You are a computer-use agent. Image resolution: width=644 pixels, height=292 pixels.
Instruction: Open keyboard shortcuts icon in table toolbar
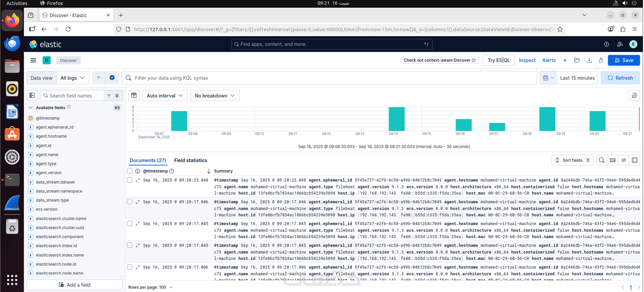(x=612, y=160)
